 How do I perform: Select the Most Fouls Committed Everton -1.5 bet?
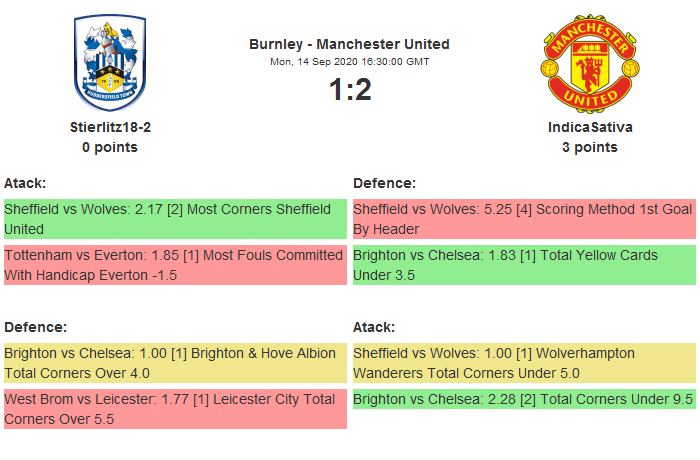175,265
